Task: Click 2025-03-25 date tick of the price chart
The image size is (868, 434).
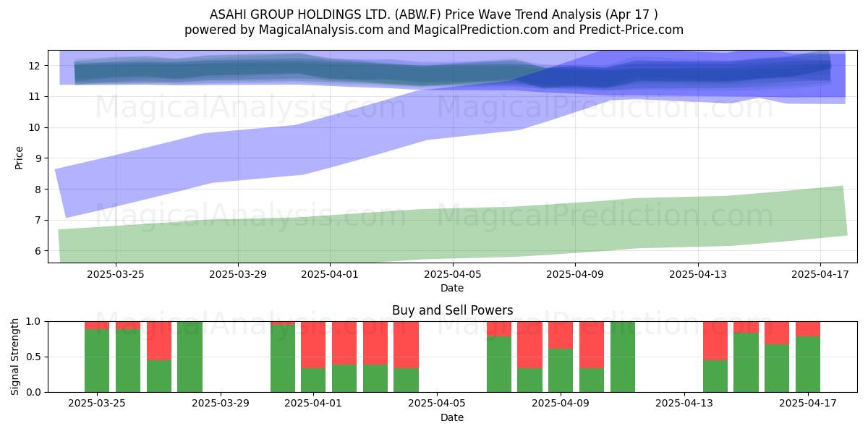Action: tap(116, 275)
